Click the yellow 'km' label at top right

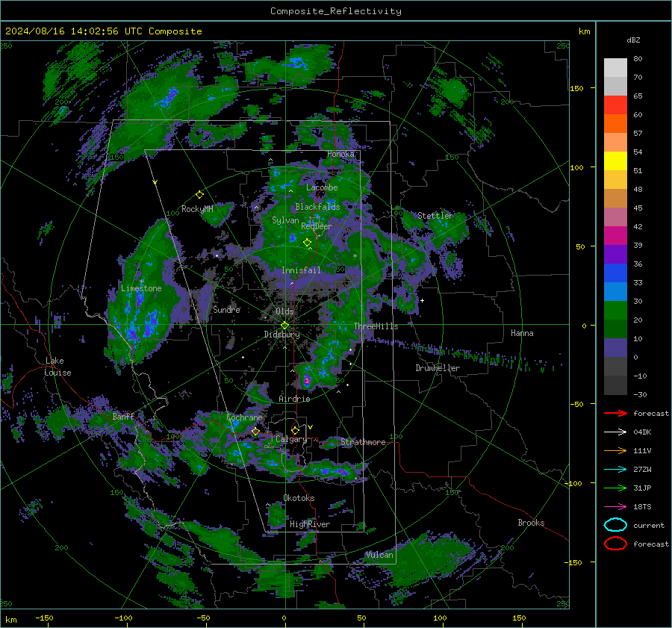point(584,31)
